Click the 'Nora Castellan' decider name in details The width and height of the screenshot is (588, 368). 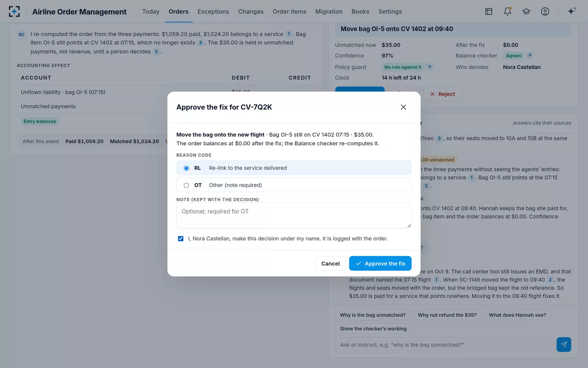521,67
